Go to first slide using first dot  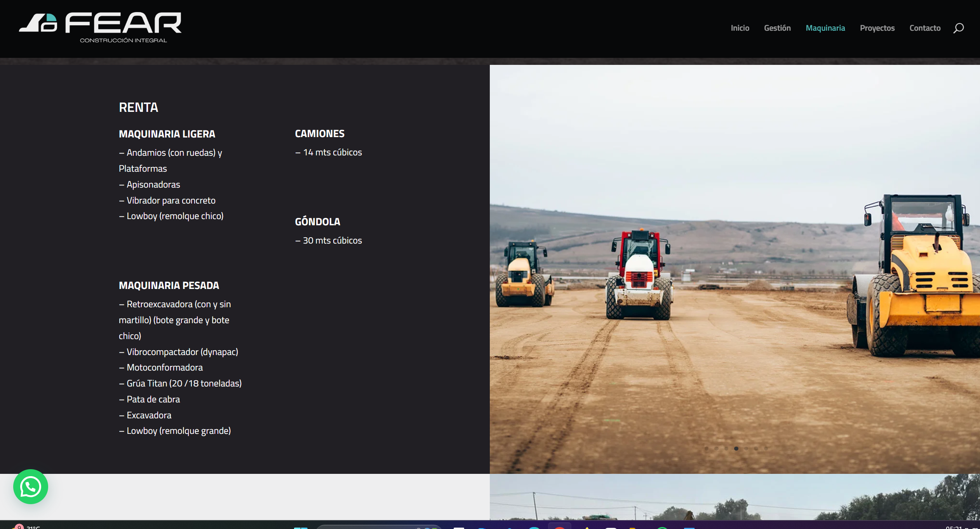pyautogui.click(x=707, y=448)
